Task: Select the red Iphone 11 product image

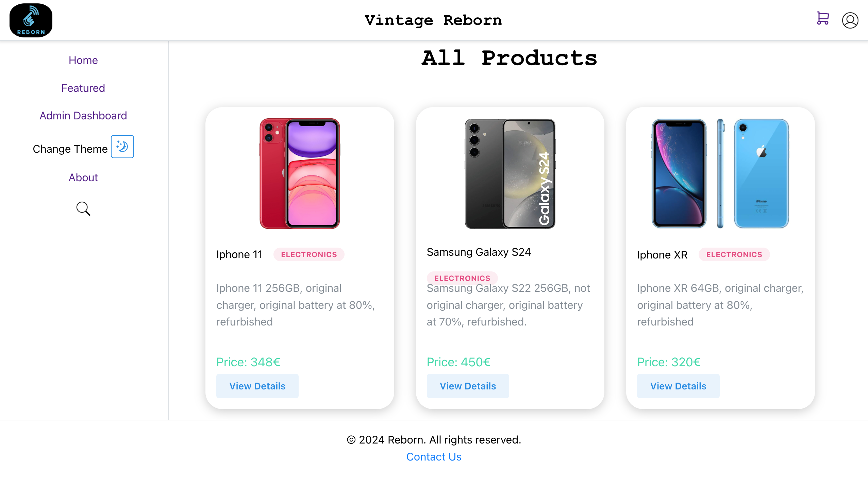Action: pos(300,173)
